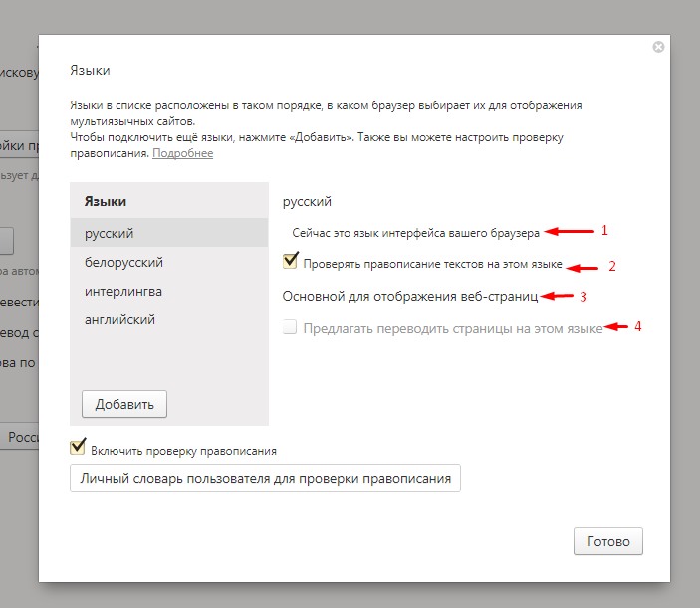Click the русский heading in right pane
Viewport: 700px width, 608px height.
click(307, 202)
